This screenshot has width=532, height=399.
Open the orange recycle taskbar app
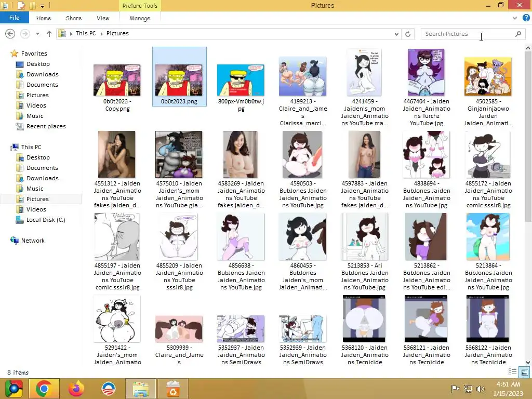173,389
